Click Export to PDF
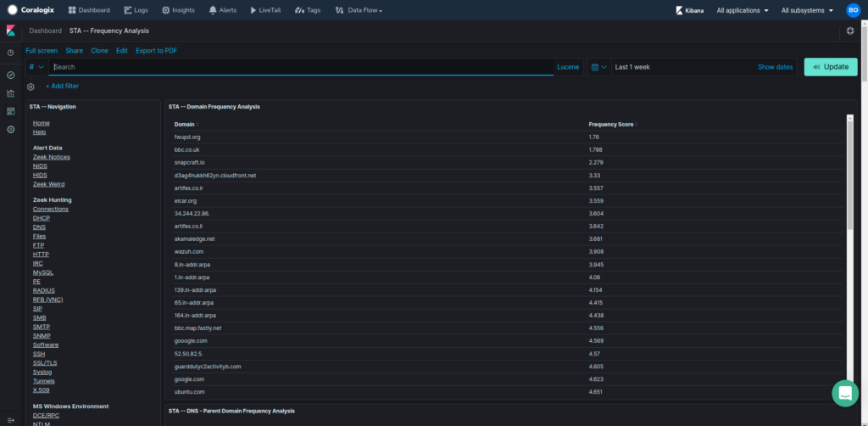The height and width of the screenshot is (426, 868). (157, 50)
